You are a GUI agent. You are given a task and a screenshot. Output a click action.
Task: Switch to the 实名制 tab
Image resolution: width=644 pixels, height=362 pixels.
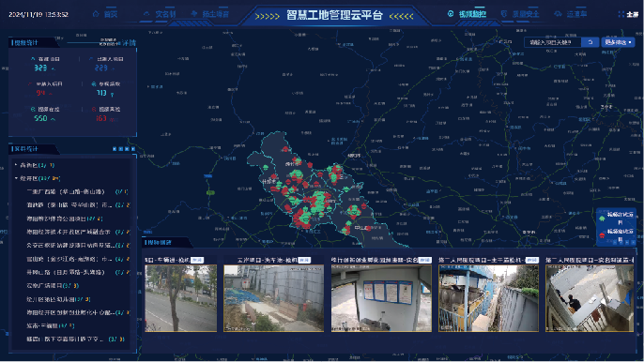(x=165, y=14)
